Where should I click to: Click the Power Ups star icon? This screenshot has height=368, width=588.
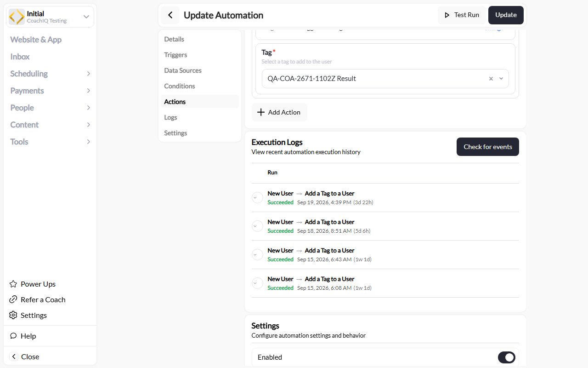pos(13,284)
